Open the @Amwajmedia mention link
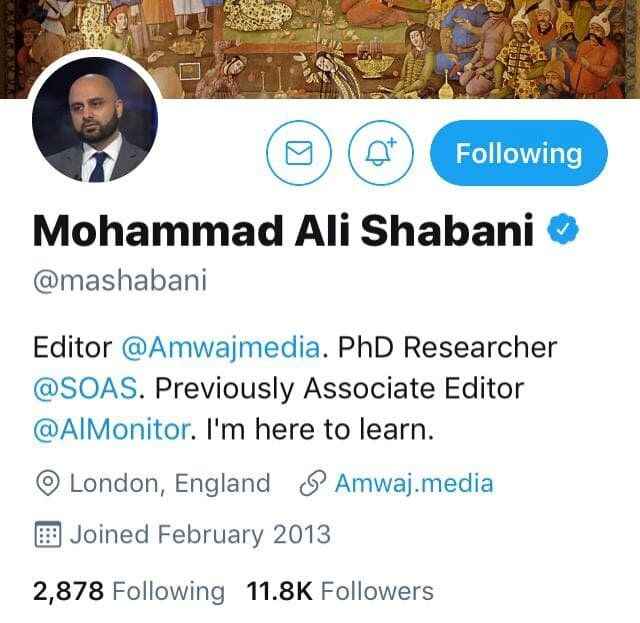640x623 pixels. [x=220, y=348]
